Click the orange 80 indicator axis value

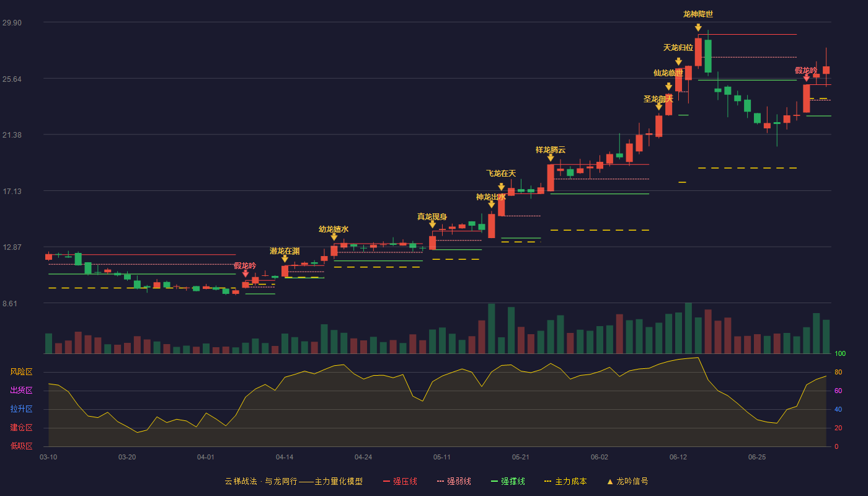pos(838,372)
